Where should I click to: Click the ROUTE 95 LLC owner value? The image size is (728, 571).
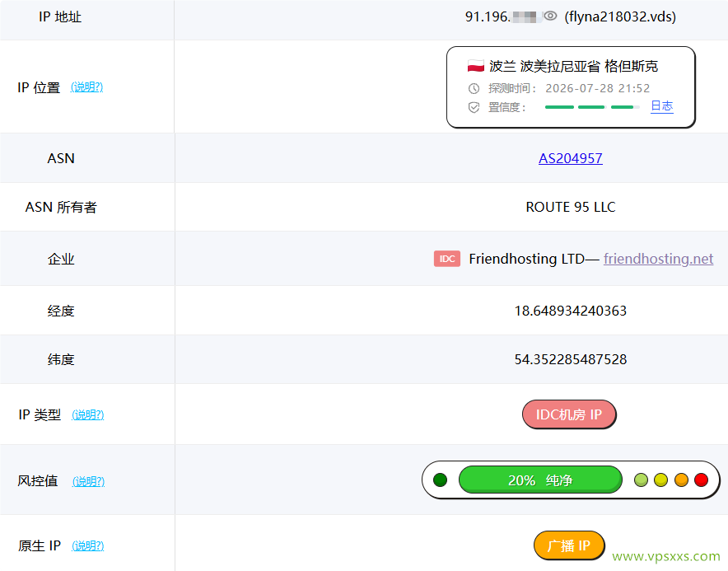click(x=571, y=207)
